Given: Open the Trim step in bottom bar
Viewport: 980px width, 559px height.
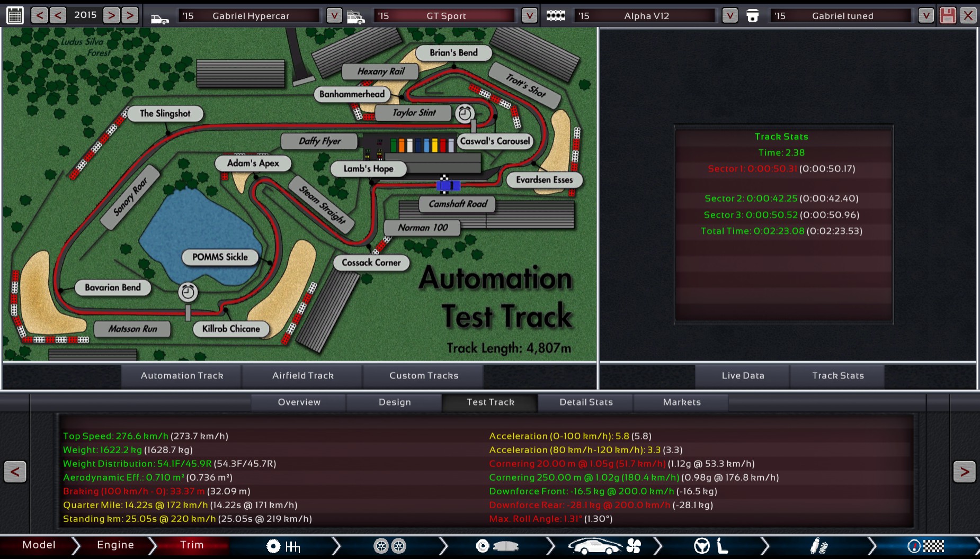Looking at the screenshot, I should [x=192, y=545].
